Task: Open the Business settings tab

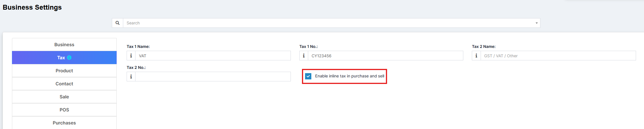Action: tap(64, 45)
